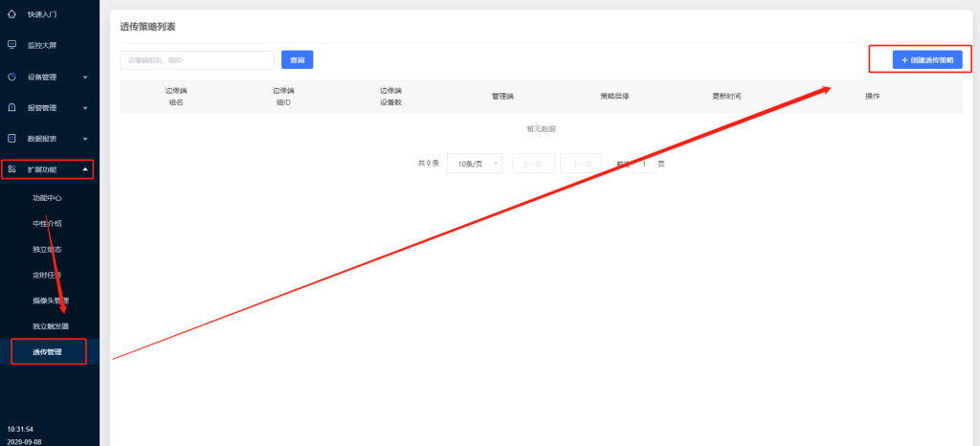
Task: Open 定时任务 in the sidebar
Action: pos(47,275)
